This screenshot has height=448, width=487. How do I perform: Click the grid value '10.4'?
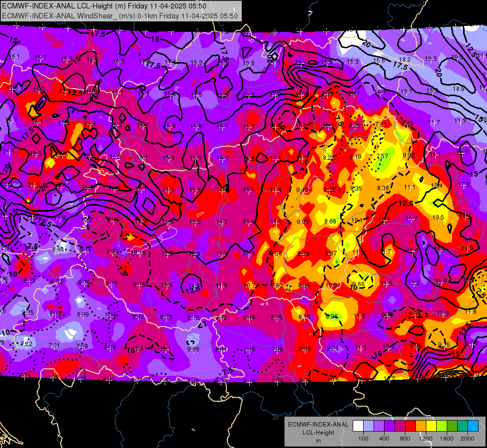point(167,285)
